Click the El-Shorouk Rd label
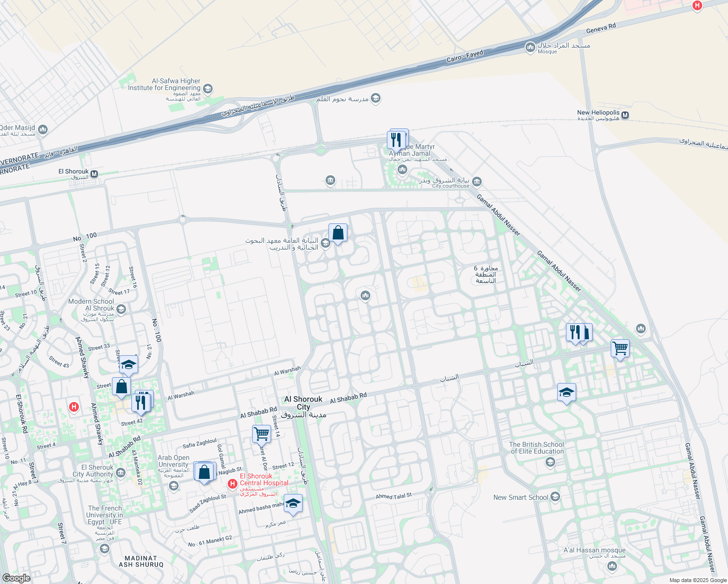 [21, 414]
